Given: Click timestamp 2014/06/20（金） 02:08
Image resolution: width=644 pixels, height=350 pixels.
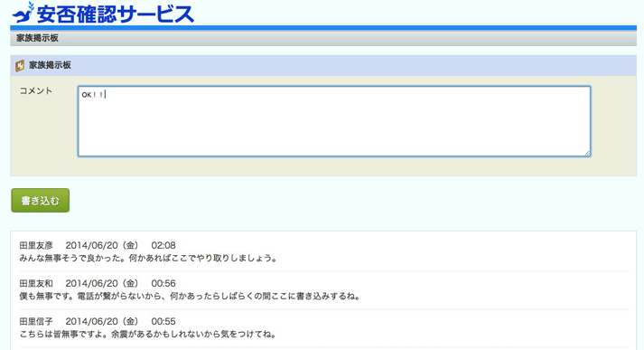Looking at the screenshot, I should 121,245.
